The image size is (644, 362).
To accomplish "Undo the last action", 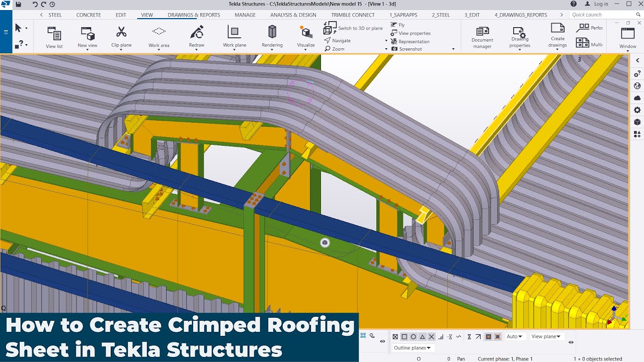I will (x=35, y=4).
